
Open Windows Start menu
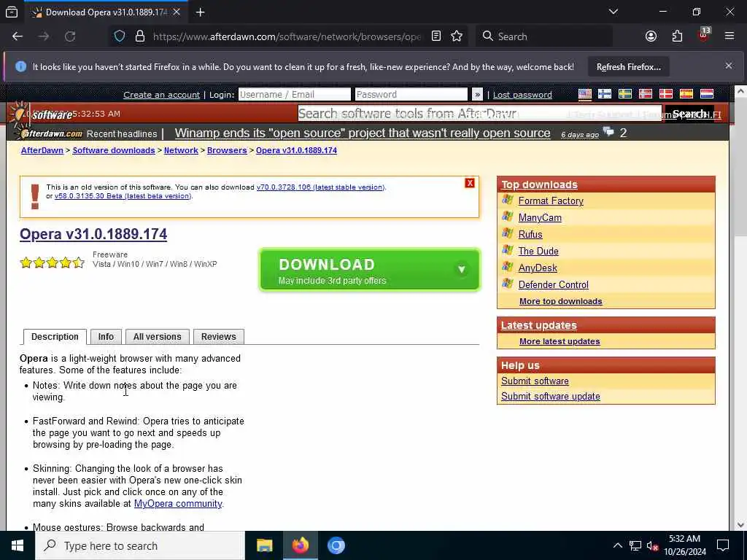(x=18, y=545)
